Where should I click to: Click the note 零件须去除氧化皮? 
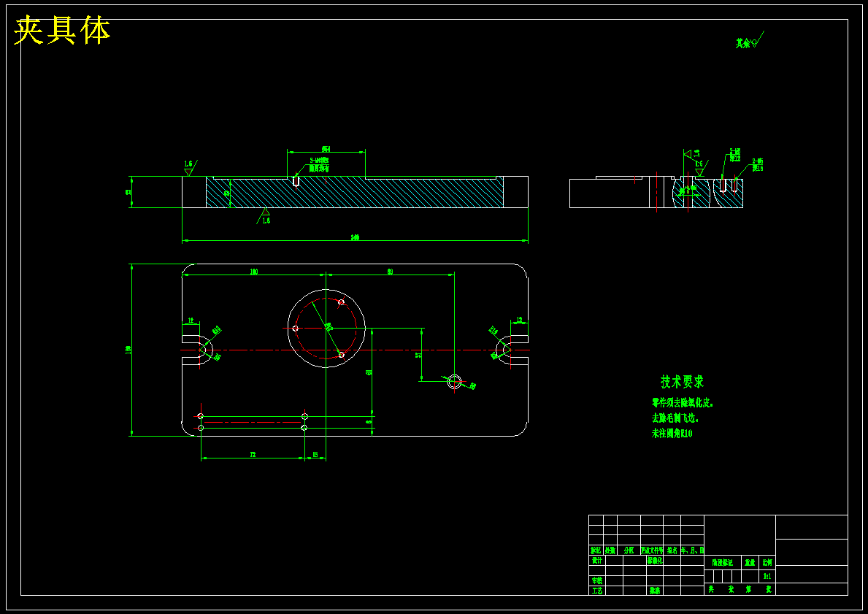click(x=682, y=403)
